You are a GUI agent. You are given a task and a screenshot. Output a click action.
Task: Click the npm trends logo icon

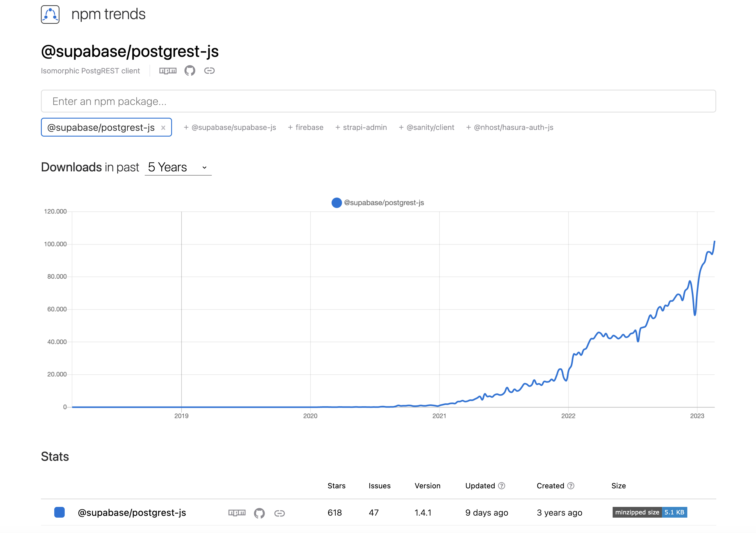50,14
